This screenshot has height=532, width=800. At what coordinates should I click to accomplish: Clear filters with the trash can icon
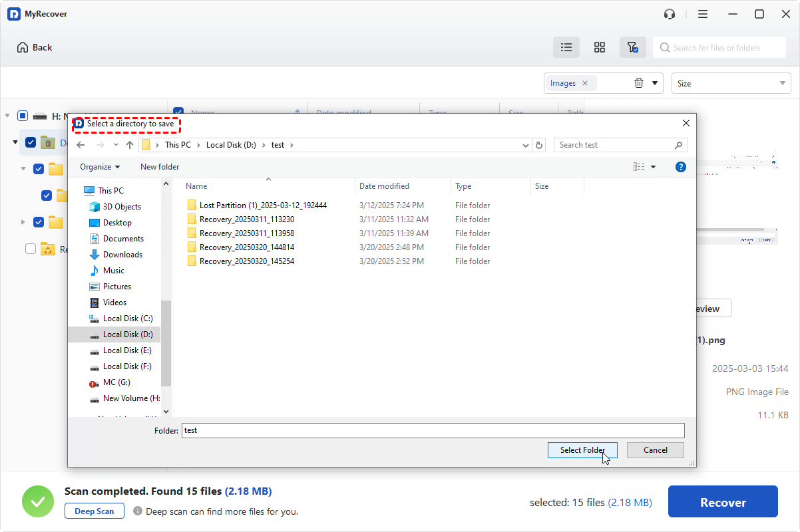coord(639,83)
